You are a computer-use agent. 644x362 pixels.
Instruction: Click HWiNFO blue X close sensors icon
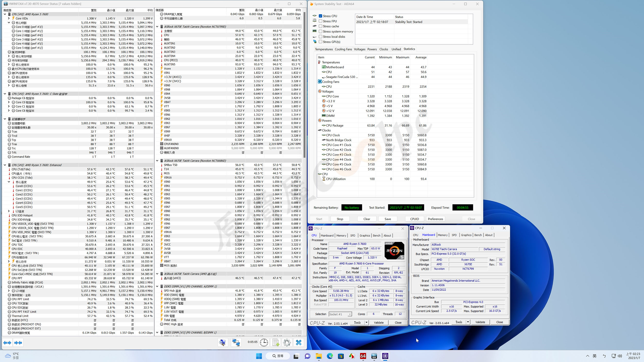click(299, 342)
